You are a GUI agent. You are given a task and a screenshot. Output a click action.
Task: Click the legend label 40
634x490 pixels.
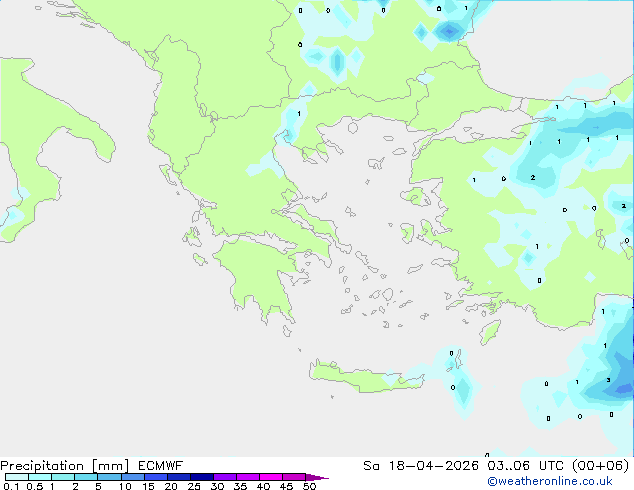(x=263, y=486)
